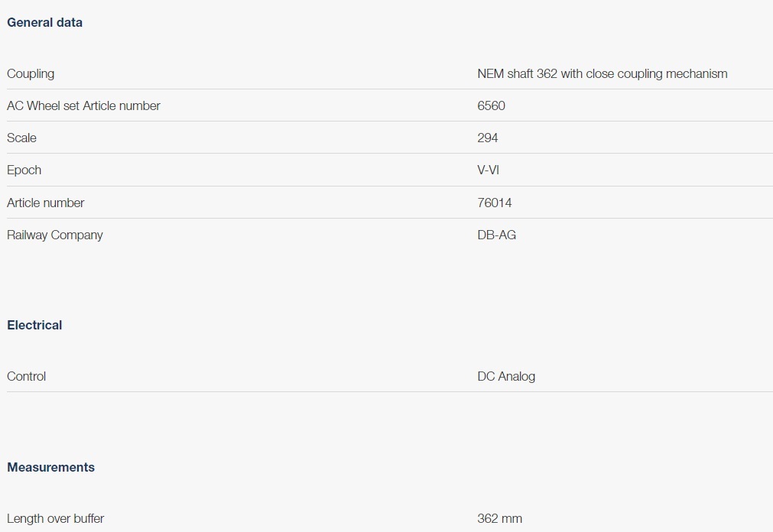
Task: Click the Measurements section heading
Action: [50, 467]
